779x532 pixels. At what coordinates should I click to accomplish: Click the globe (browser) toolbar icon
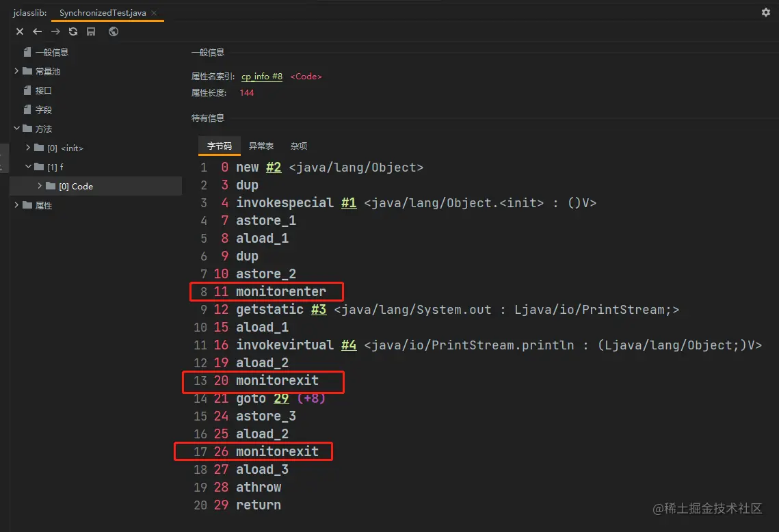[x=114, y=31]
